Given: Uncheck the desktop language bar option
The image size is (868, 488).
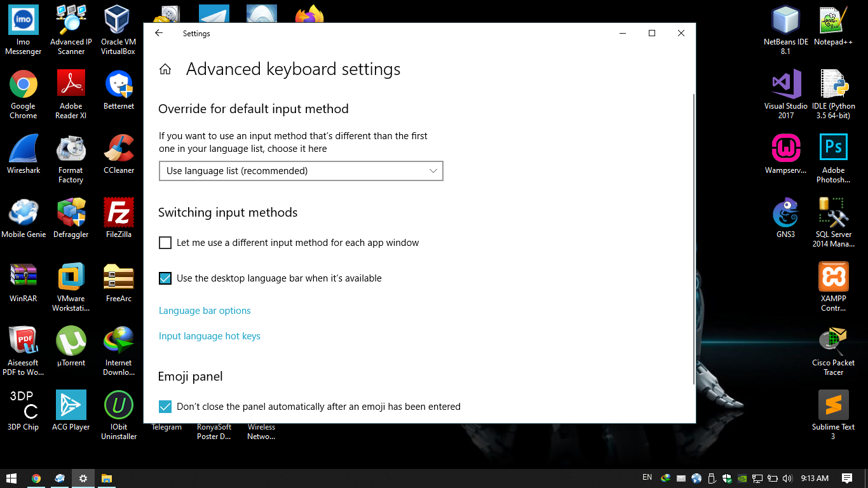Looking at the screenshot, I should [165, 278].
